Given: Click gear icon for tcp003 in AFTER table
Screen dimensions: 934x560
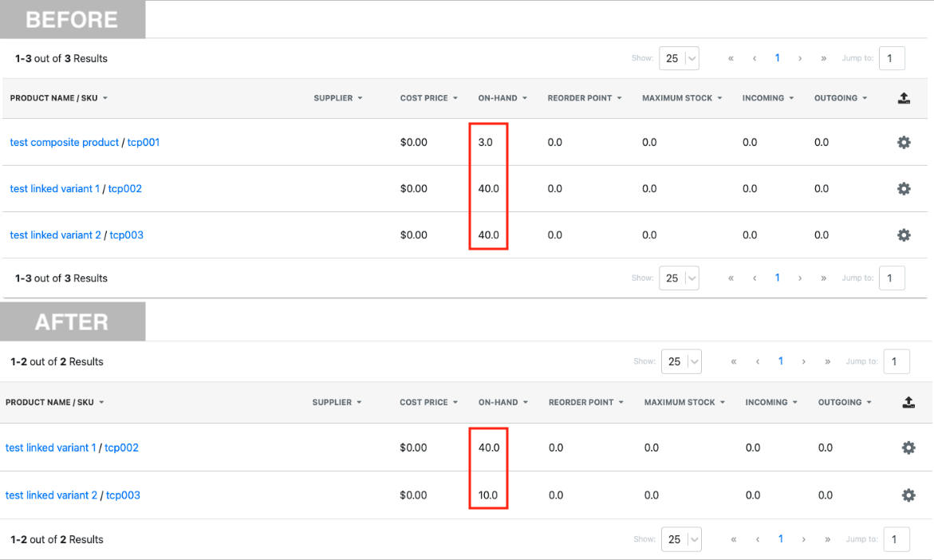Looking at the screenshot, I should 908,495.
